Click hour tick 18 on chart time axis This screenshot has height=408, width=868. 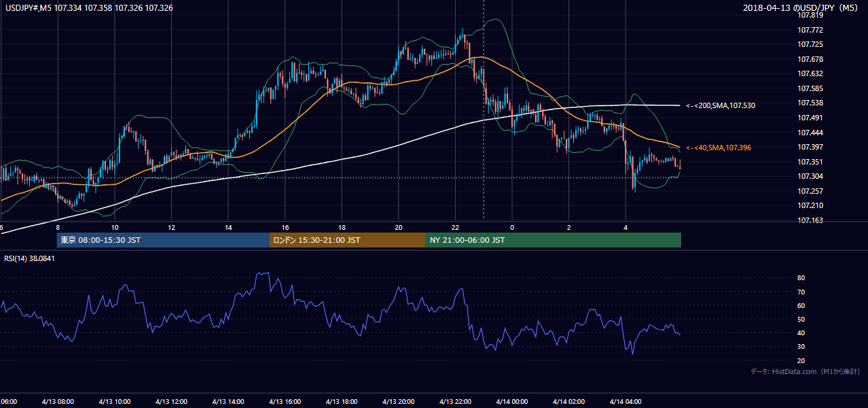[x=342, y=228]
